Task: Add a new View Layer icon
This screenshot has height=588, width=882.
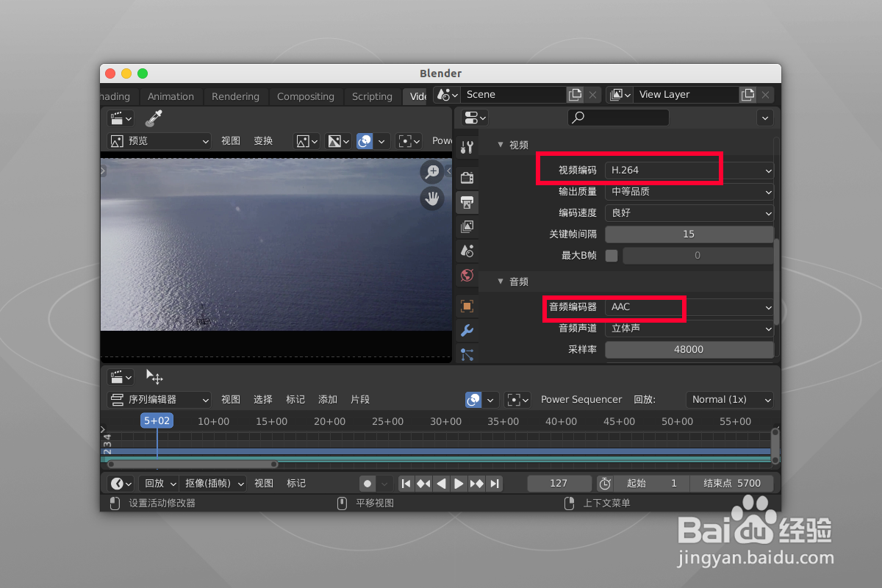Action: (747, 94)
